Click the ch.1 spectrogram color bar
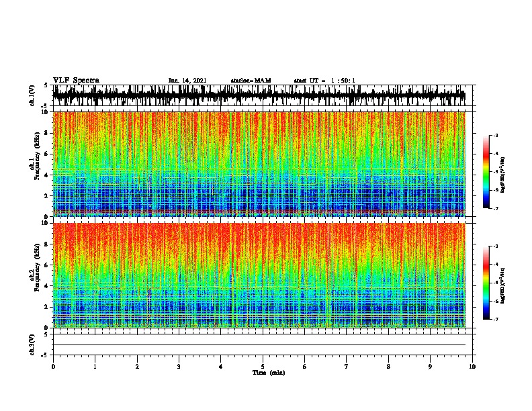This screenshot has width=532, height=411. 486,172
